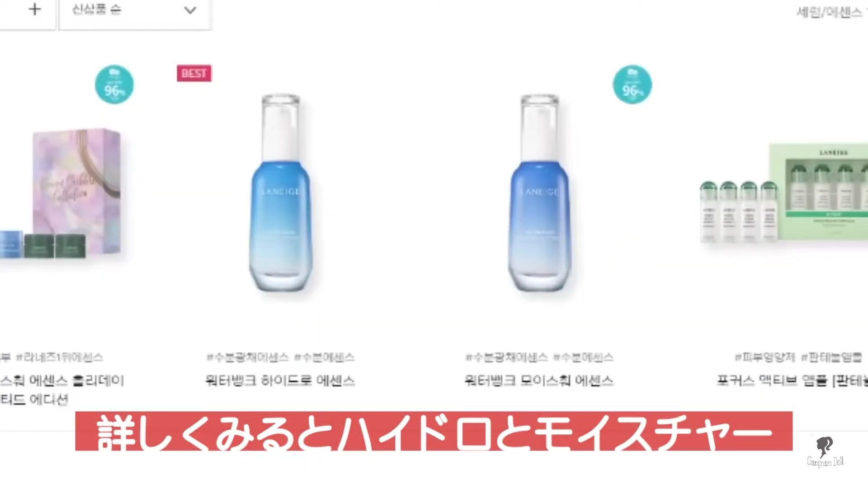Open the Focus Active Ampoule set image
868x488 pixels.
pyautogui.click(x=783, y=194)
